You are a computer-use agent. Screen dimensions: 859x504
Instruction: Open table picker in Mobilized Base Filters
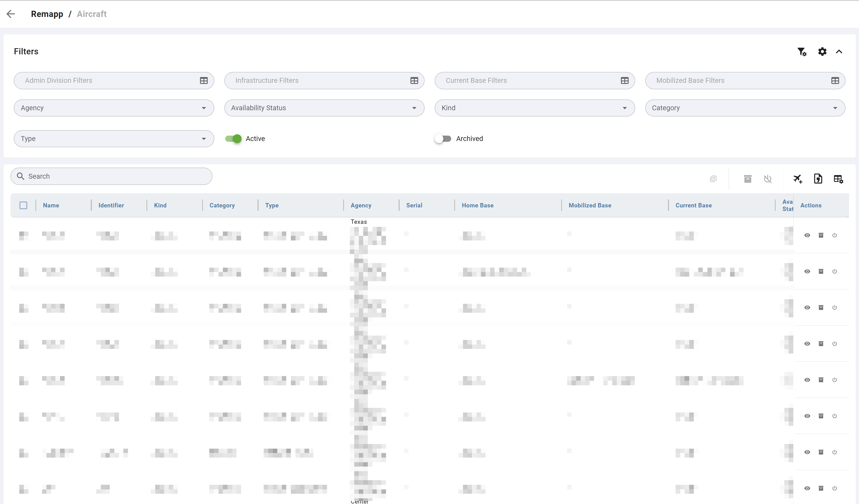point(835,80)
